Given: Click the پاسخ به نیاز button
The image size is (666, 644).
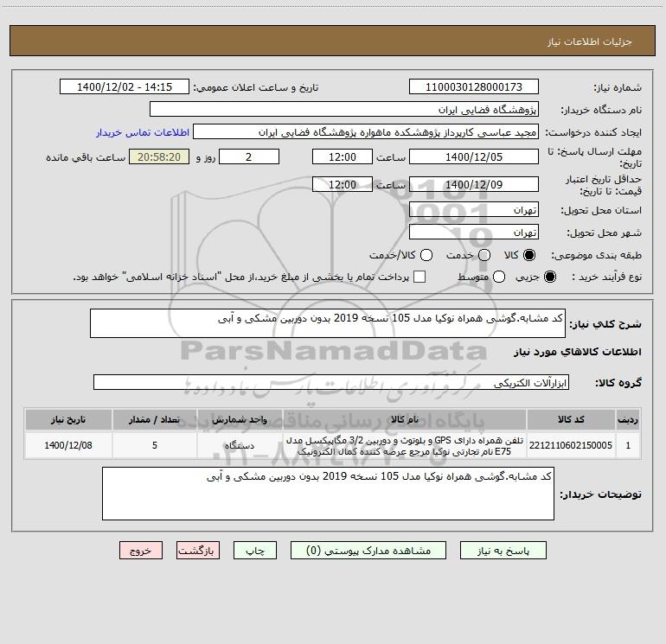Looking at the screenshot, I should click(503, 551).
